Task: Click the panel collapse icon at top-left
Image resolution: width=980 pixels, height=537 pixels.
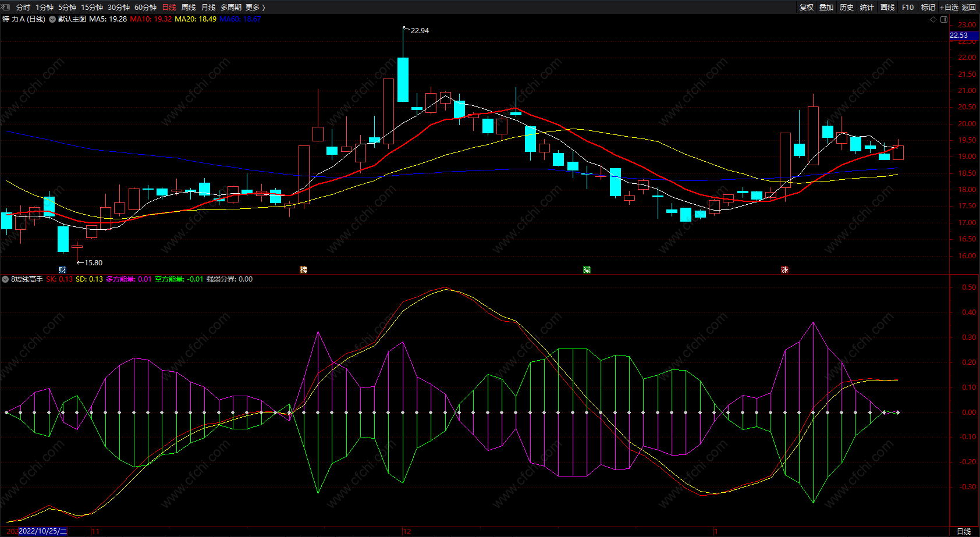Action: [6, 8]
